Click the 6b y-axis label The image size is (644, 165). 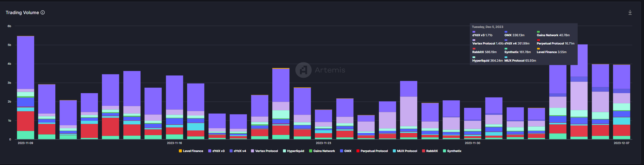pyautogui.click(x=9, y=26)
